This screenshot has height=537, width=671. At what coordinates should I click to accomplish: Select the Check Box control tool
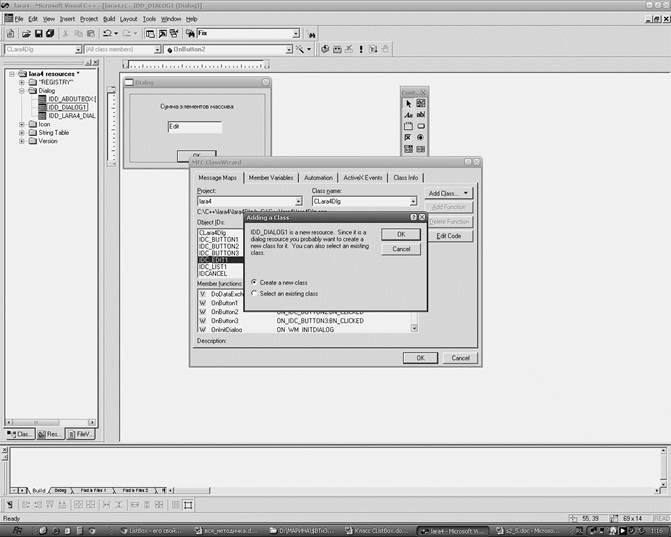coord(408,137)
